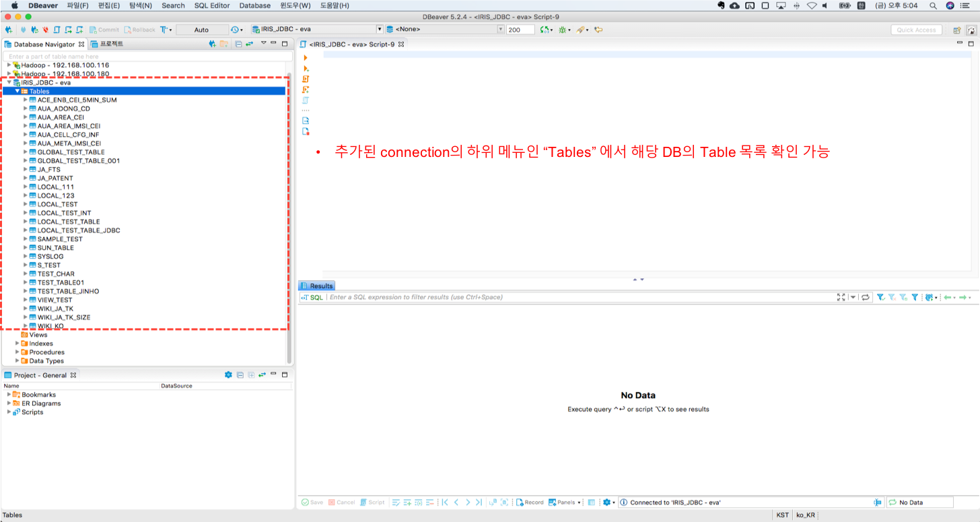Click the Link with editor arrows in Database Navigator
This screenshot has width=980, height=522.
(x=249, y=44)
